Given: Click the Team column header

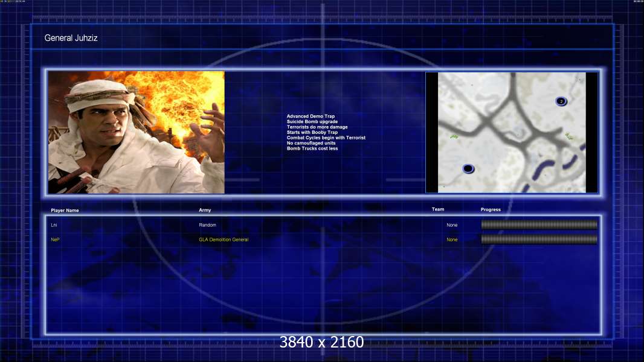Looking at the screenshot, I should click(438, 209).
